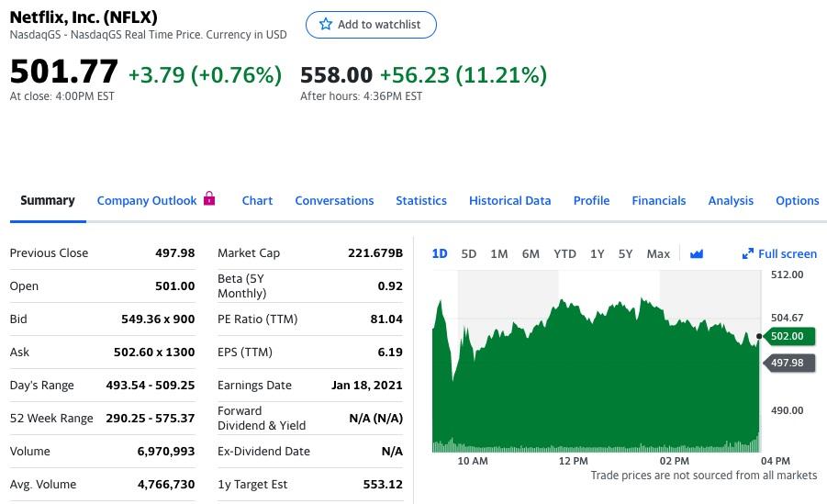Click the EPS (TTM) value 6.19
This screenshot has height=504, width=827.
[x=390, y=352]
